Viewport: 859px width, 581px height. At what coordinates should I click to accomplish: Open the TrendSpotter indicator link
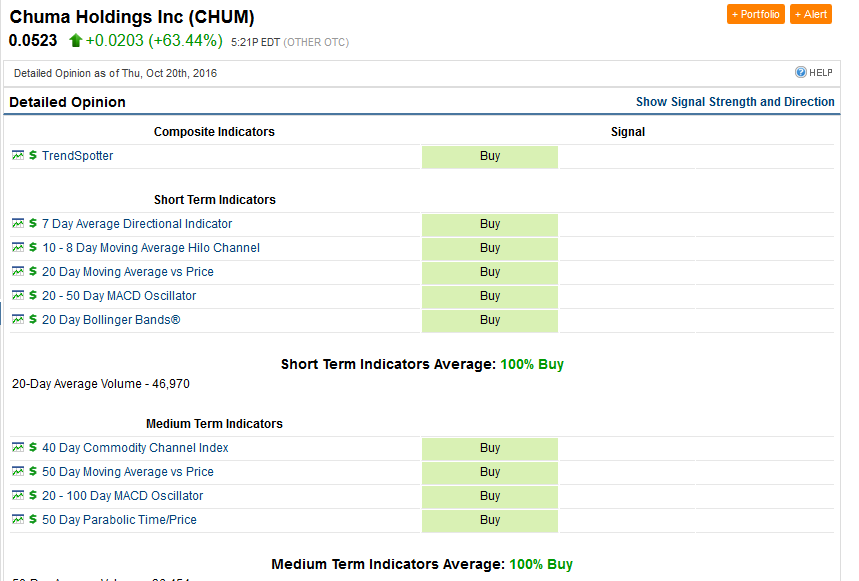(77, 156)
